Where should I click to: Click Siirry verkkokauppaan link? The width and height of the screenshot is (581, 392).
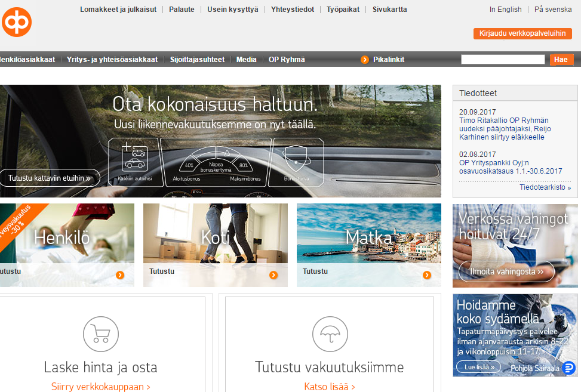coord(101,387)
